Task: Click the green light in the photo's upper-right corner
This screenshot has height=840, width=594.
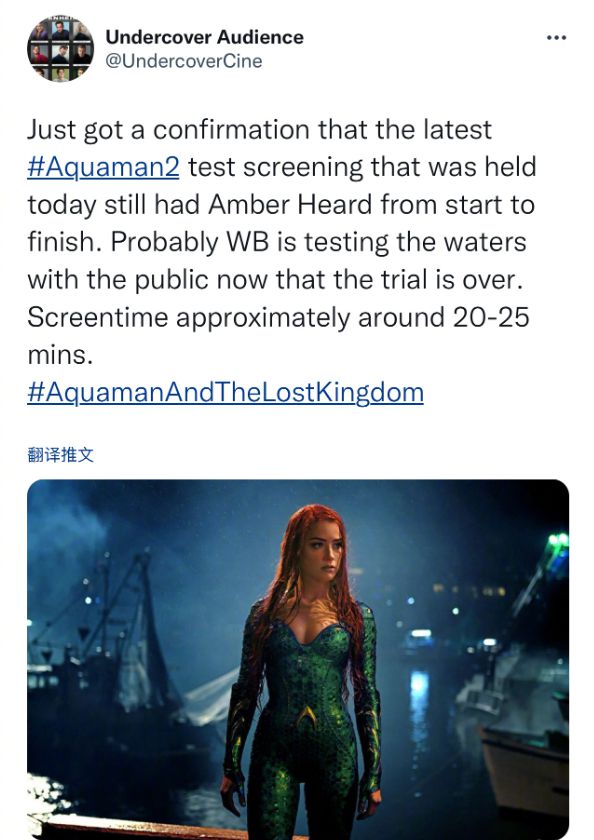Action: 558,540
